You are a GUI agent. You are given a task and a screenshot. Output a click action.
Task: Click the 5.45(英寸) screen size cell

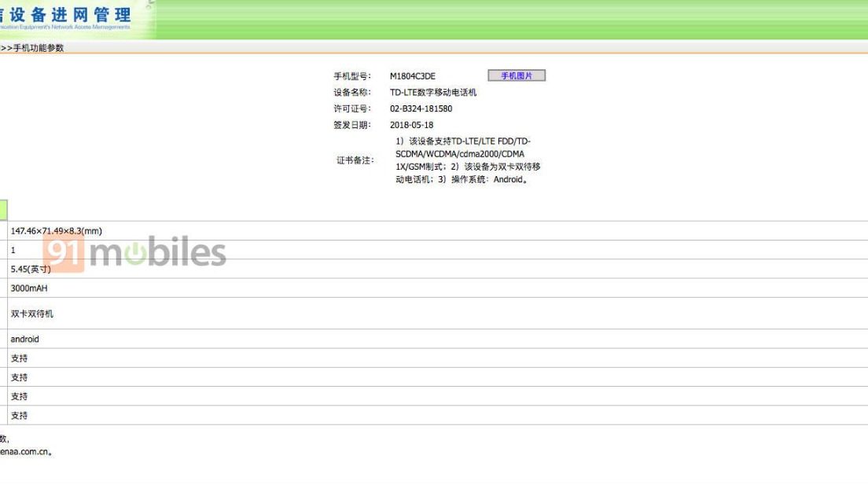(x=31, y=269)
